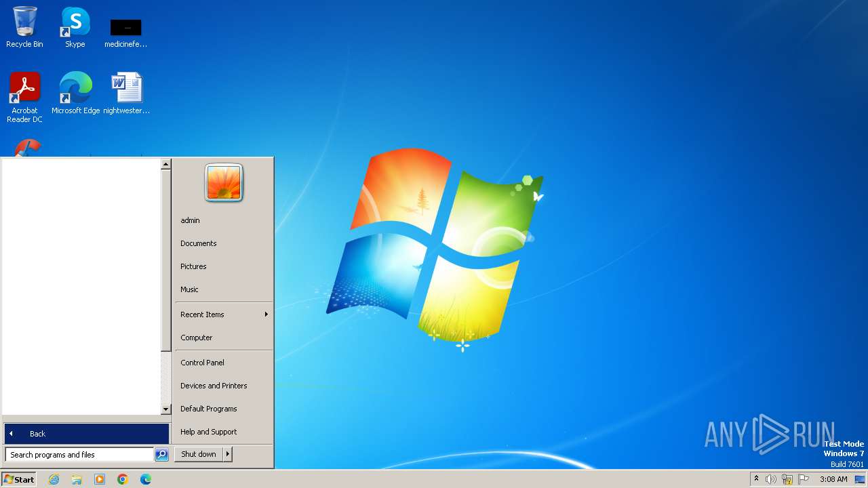Open Internet Explorer from taskbar

click(x=54, y=479)
